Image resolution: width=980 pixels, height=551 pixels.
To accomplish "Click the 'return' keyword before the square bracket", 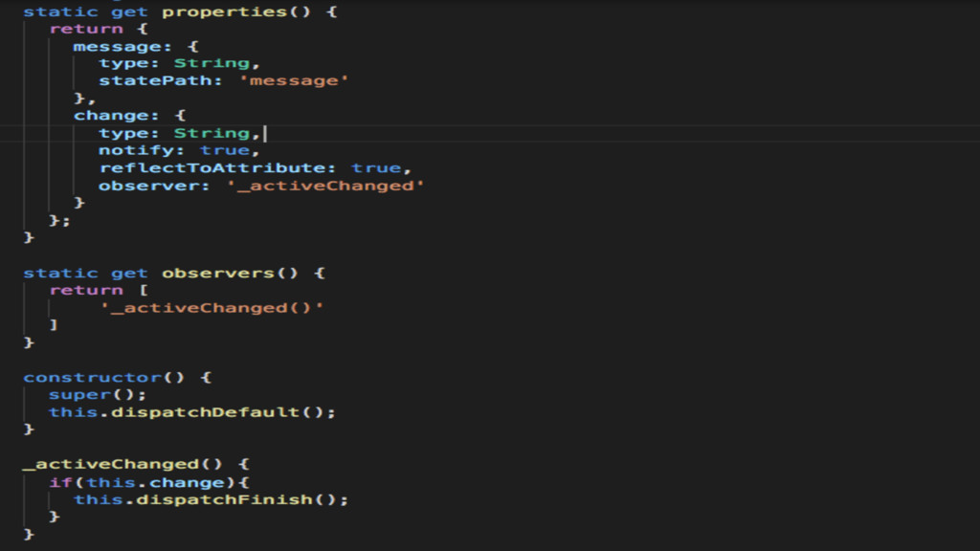I will [86, 291].
